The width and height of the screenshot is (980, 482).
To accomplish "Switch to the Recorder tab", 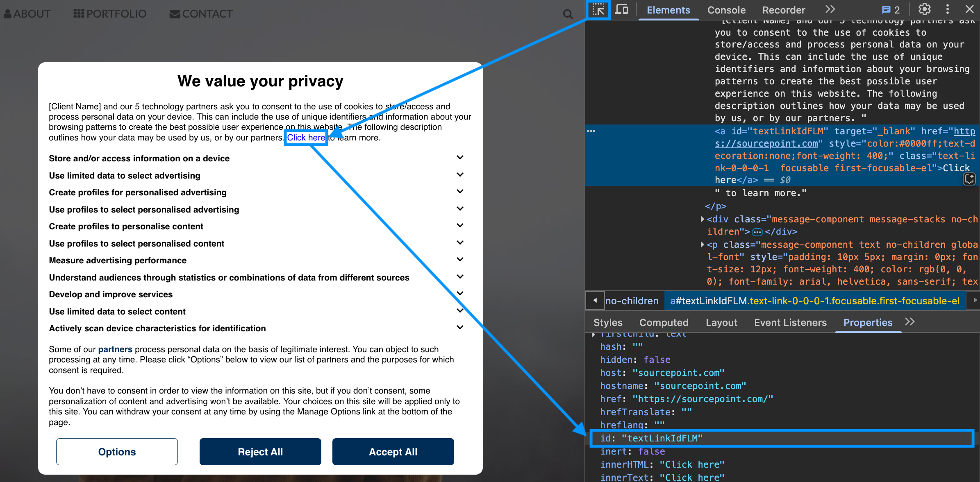I will click(784, 10).
